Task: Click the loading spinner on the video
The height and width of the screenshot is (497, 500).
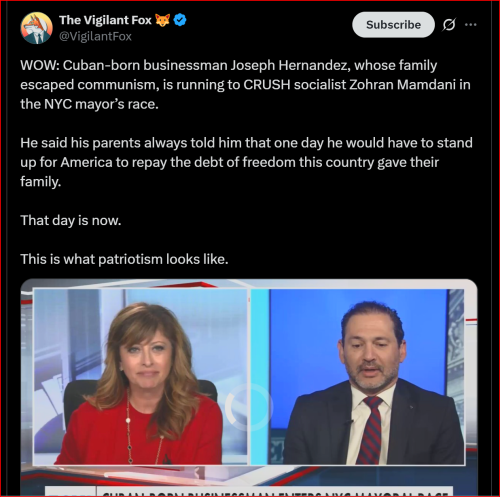Action: pos(247,407)
